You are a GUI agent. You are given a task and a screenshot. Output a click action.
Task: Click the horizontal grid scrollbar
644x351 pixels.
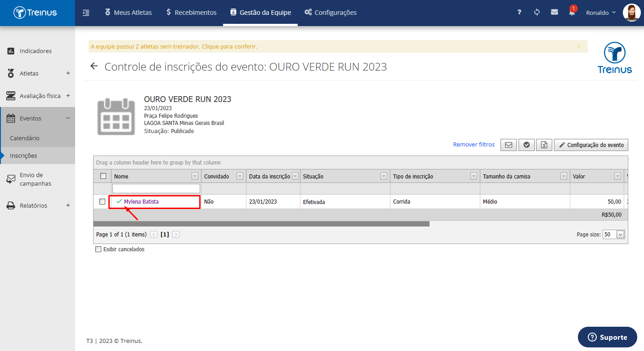[261, 223]
